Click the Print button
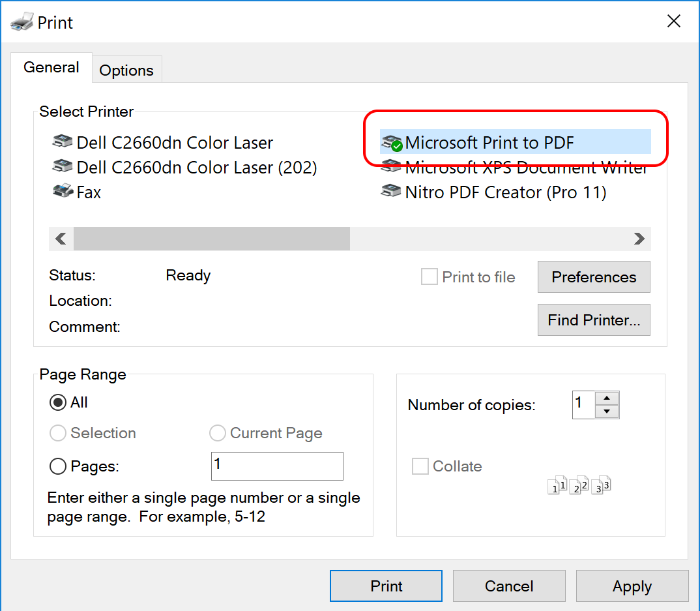 click(x=386, y=586)
